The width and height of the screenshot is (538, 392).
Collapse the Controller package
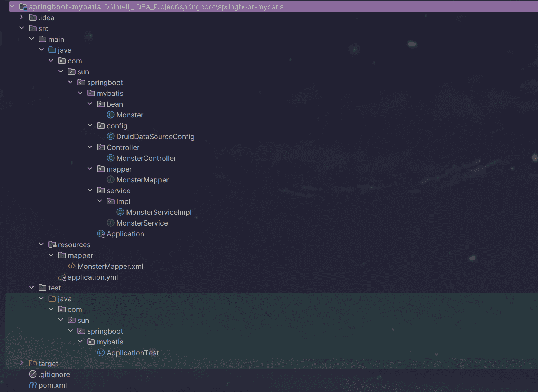point(90,147)
